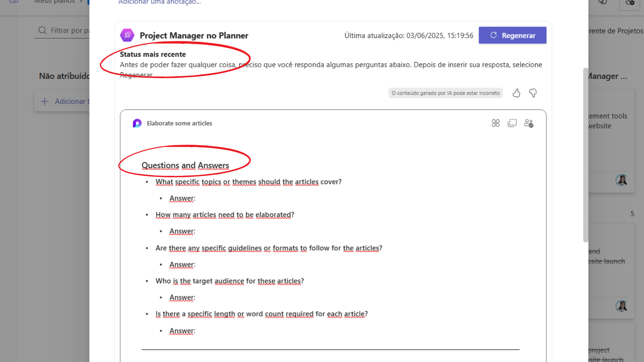Click the target audience question
644x362 pixels.
(230, 281)
